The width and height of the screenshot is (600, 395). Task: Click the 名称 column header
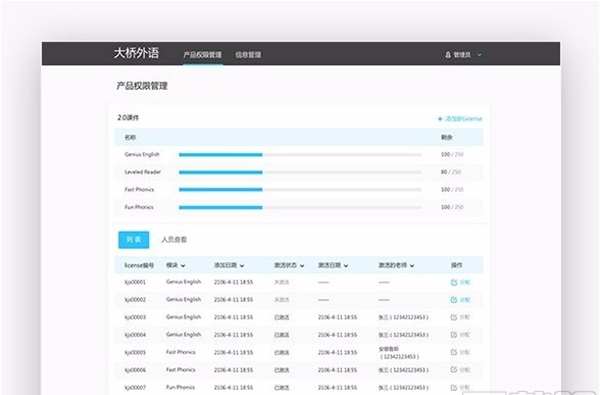click(130, 137)
